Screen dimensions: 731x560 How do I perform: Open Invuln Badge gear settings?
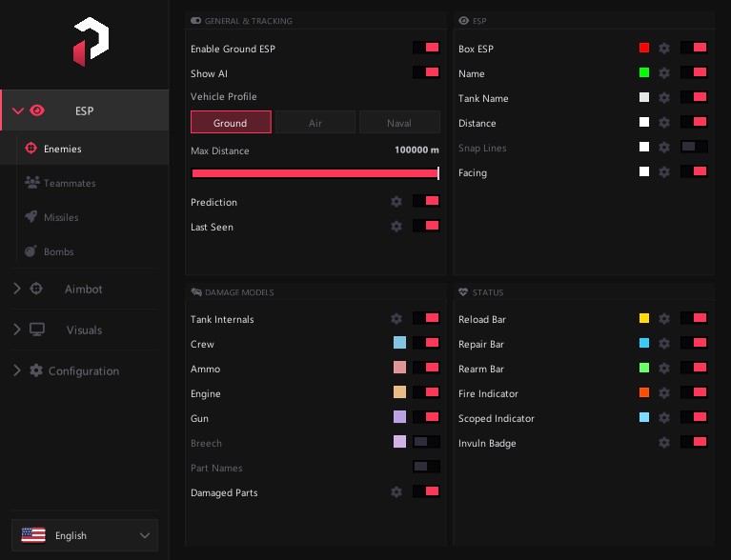point(664,442)
